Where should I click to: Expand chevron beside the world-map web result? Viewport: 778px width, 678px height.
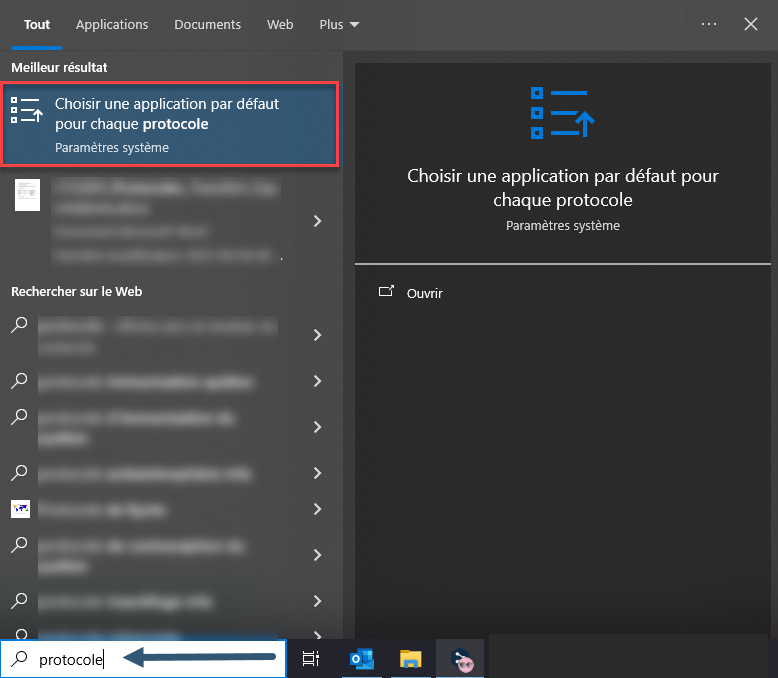tap(317, 509)
